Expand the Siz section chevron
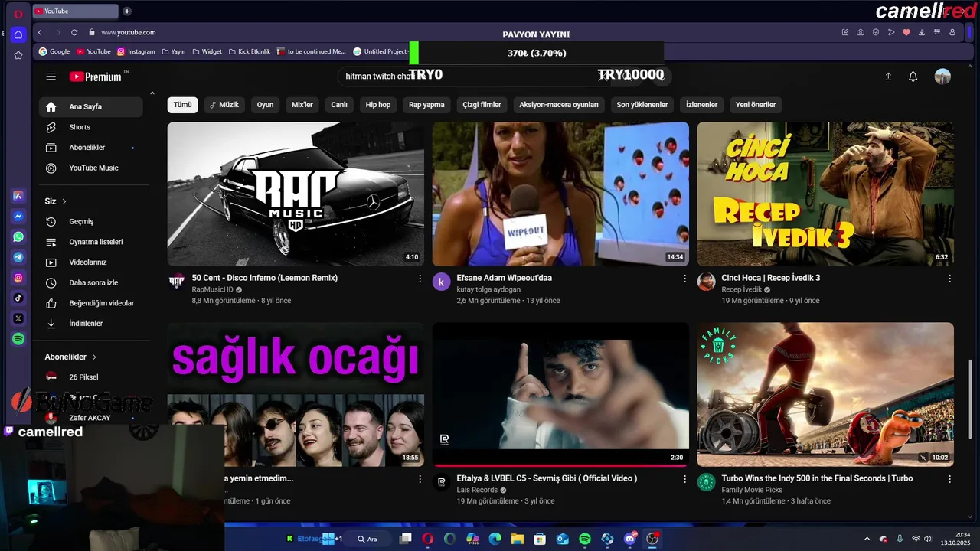This screenshot has width=980, height=551. coord(64,201)
